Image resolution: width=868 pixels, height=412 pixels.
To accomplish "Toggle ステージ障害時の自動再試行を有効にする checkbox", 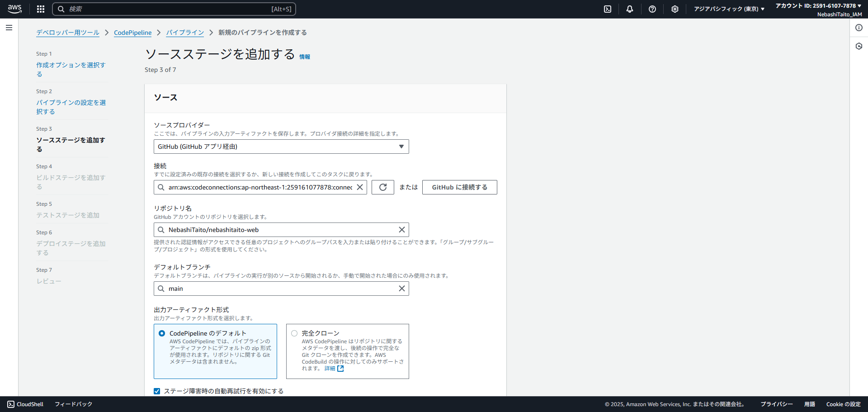I will click(x=157, y=391).
